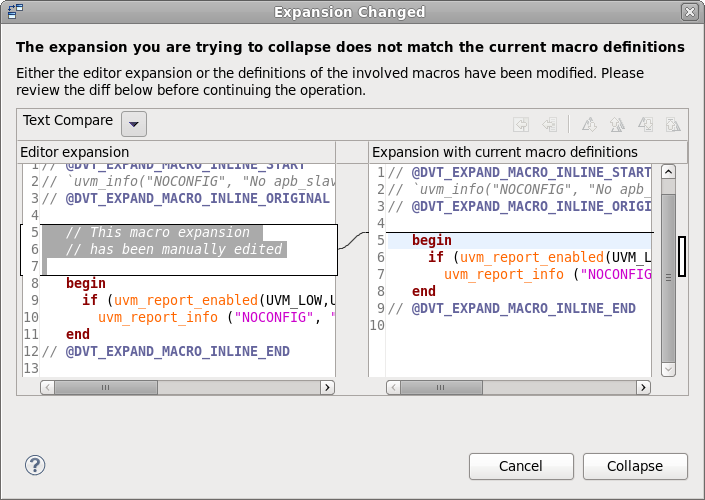Click empty line 10 in right pane
Image resolution: width=705 pixels, height=500 pixels.
click(x=518, y=325)
